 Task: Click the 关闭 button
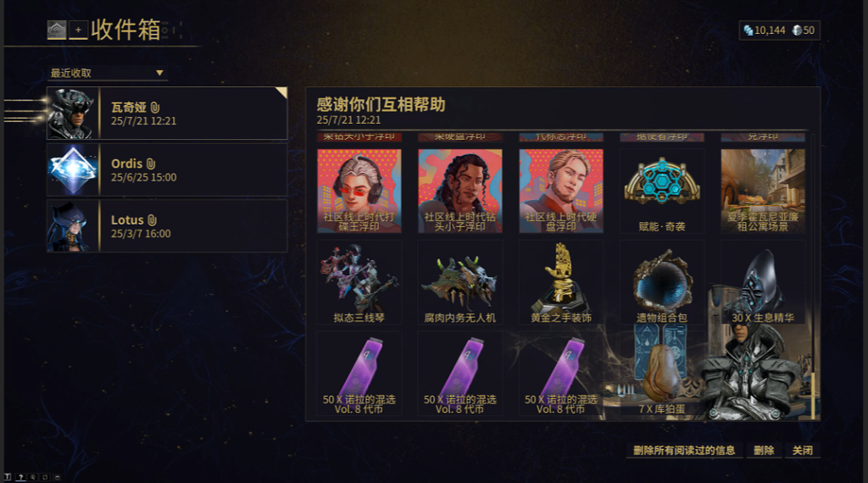point(803,450)
